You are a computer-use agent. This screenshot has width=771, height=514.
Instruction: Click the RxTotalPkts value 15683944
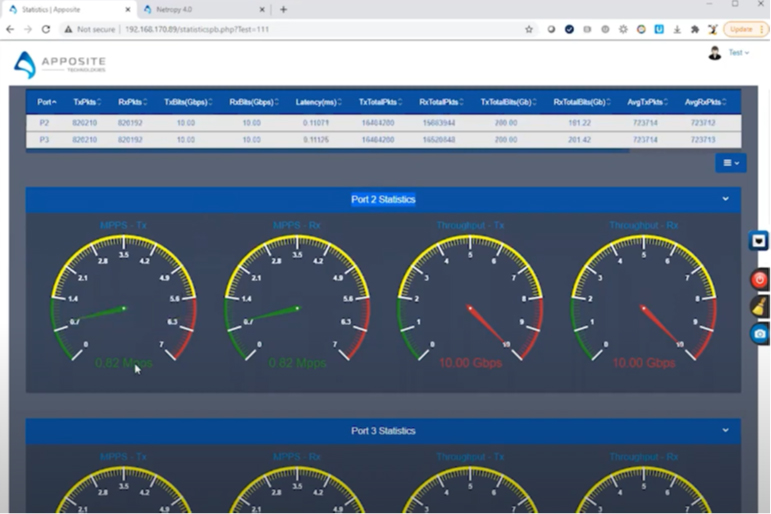[x=439, y=122]
